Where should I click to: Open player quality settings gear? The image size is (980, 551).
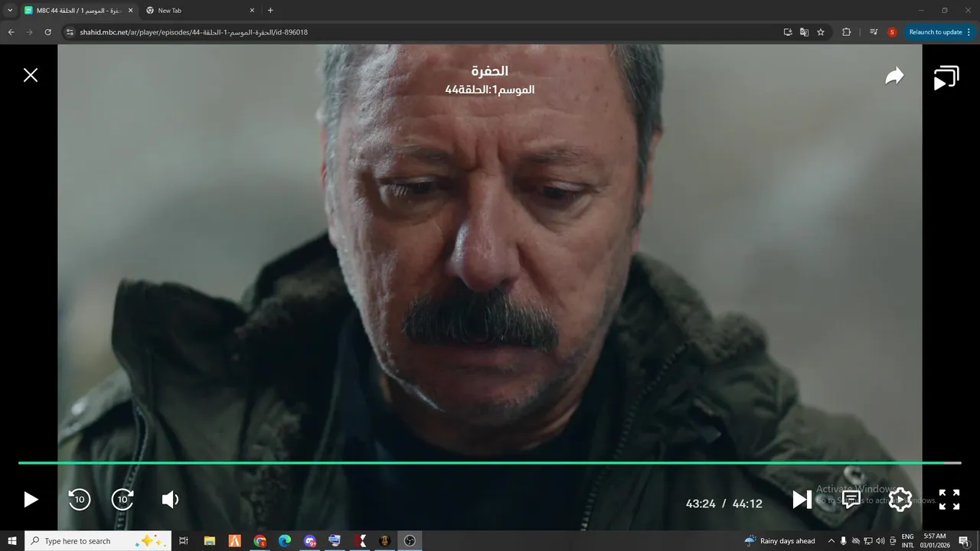tap(900, 500)
